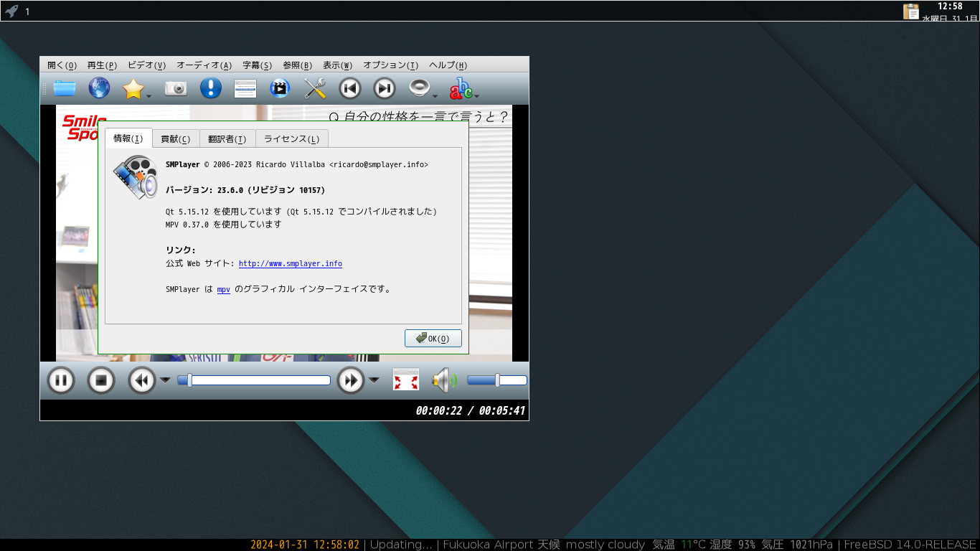Image resolution: width=980 pixels, height=551 pixels.
Task: Open the 表示(W) menu
Action: coord(338,65)
